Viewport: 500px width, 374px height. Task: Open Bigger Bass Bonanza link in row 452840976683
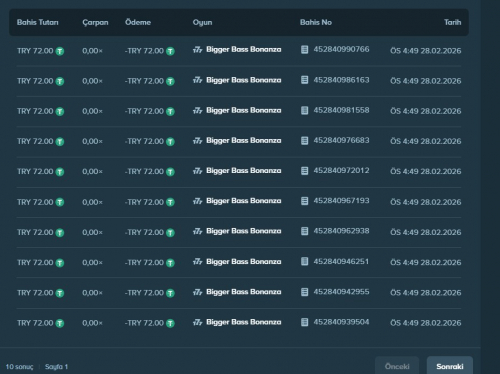pos(244,140)
